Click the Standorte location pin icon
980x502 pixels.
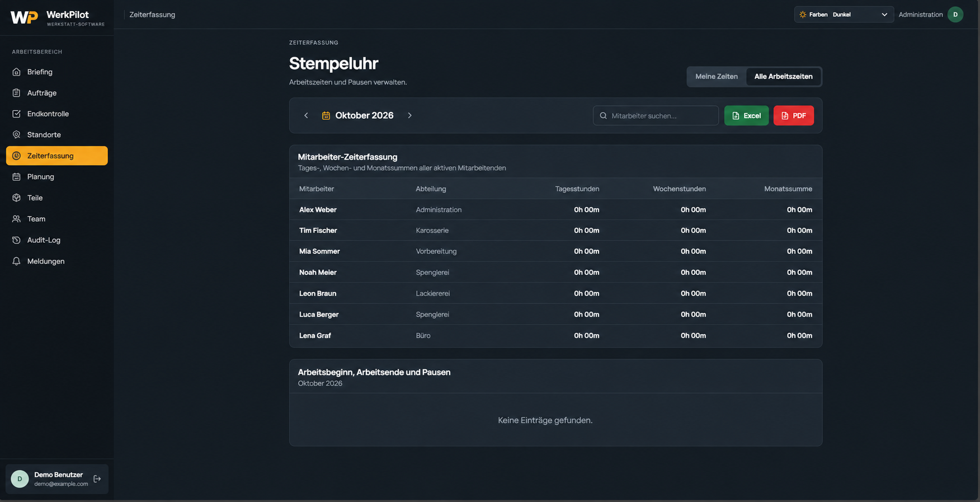click(x=16, y=135)
